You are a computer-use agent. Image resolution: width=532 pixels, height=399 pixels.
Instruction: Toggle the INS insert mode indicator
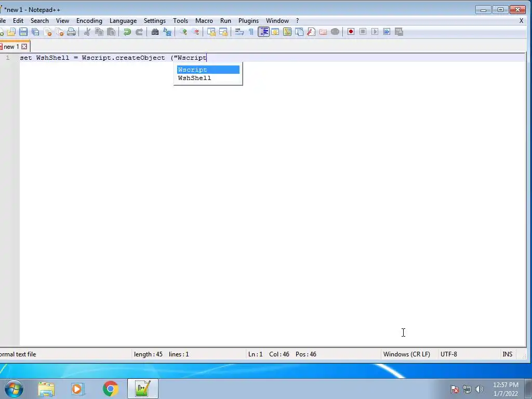pos(508,354)
